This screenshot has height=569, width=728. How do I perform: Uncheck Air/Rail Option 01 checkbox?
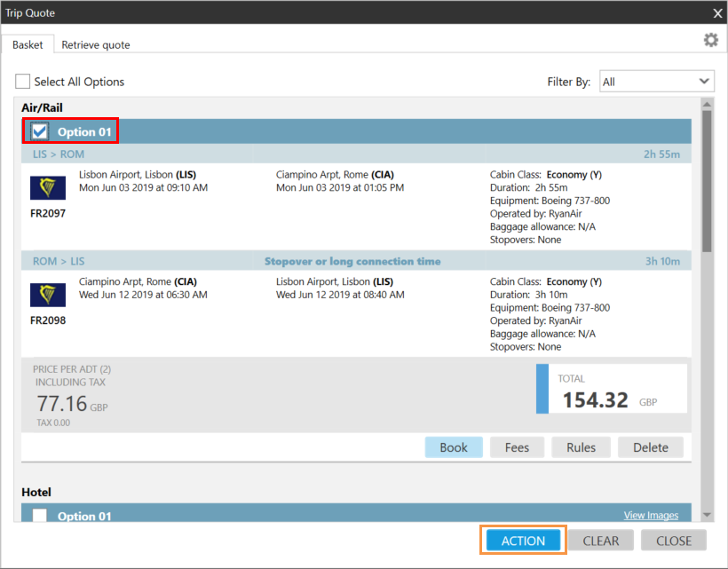pyautogui.click(x=40, y=132)
